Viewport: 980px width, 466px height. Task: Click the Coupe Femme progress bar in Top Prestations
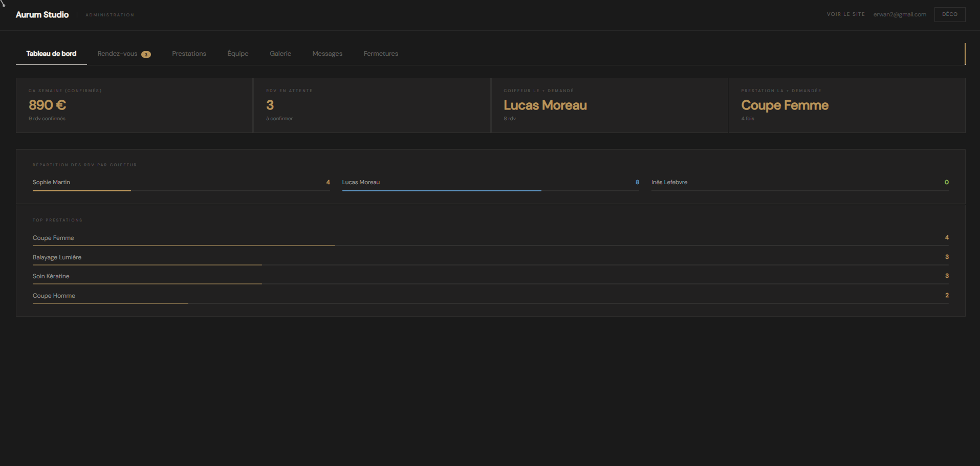pos(490,246)
